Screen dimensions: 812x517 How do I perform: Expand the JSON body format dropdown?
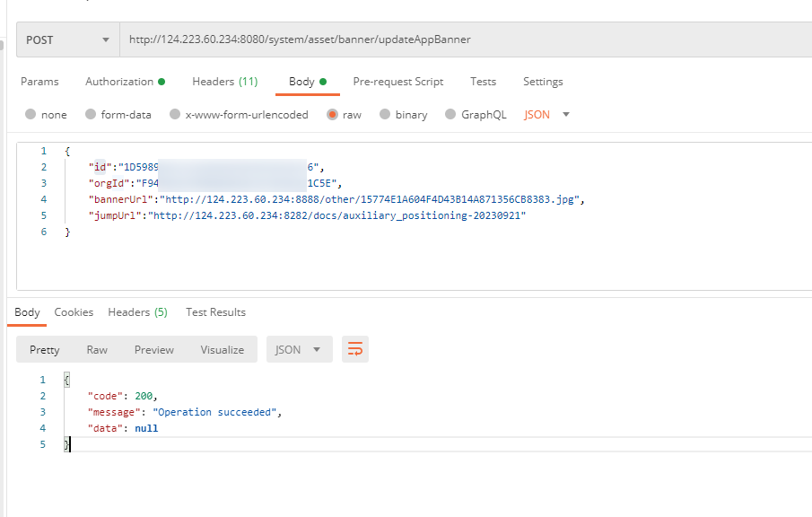(x=547, y=115)
